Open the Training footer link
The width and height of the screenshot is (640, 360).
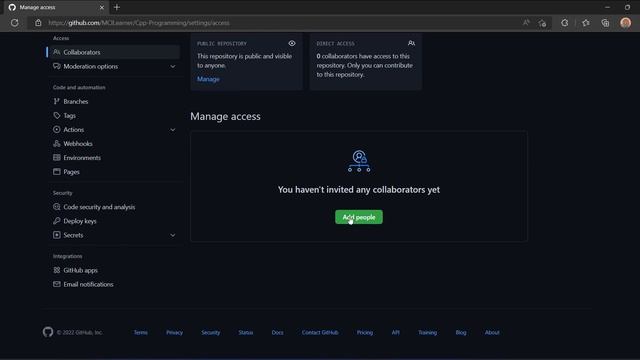tap(427, 333)
